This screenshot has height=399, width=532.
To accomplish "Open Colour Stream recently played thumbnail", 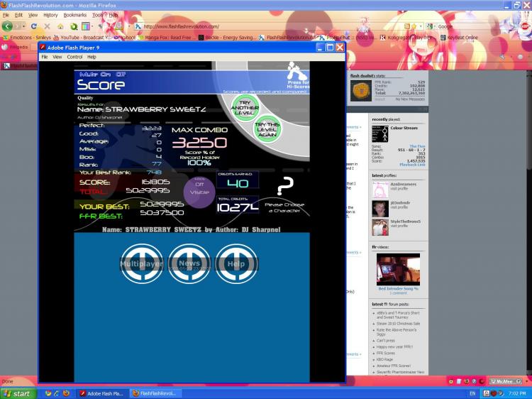I will (380, 133).
